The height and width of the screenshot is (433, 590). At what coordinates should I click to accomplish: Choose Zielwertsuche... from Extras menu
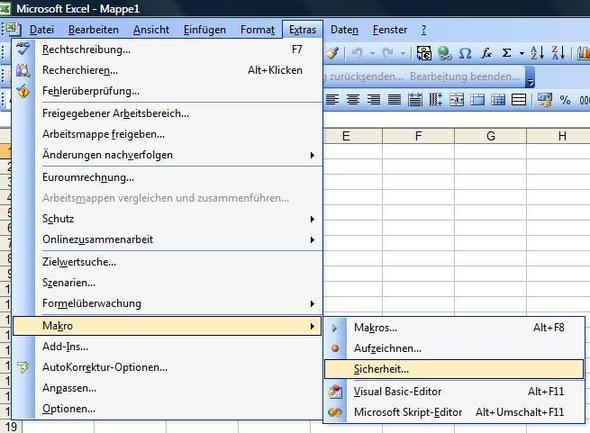coord(167,262)
